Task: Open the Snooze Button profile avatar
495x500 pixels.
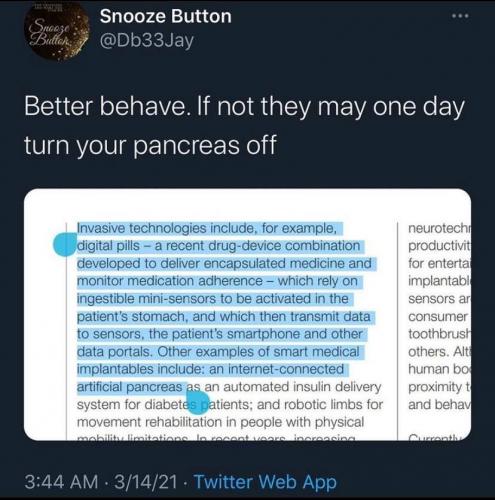Action: (57, 32)
